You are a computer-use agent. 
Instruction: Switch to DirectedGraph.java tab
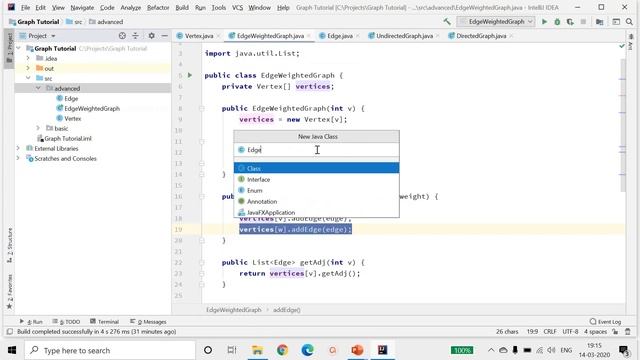tap(480, 36)
